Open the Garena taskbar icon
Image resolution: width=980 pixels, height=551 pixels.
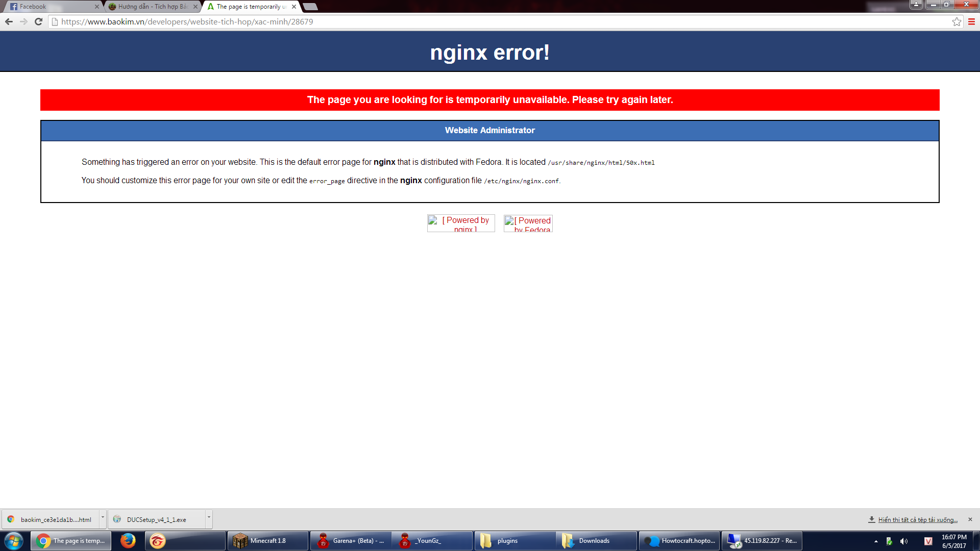pos(158,540)
